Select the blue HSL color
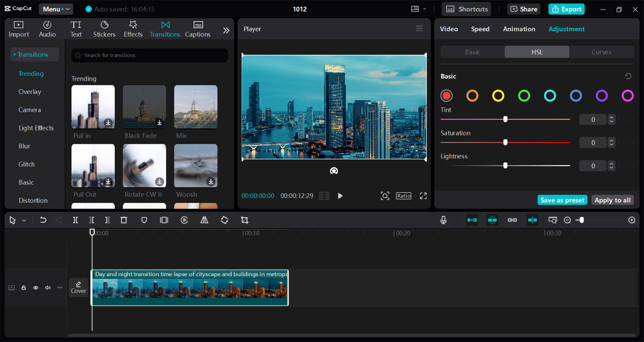 coord(576,96)
